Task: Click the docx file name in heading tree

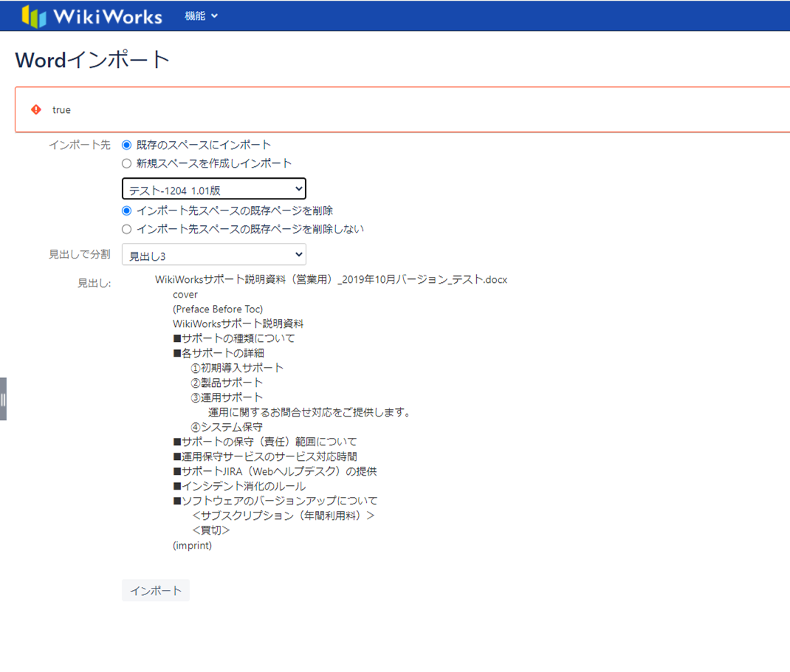Action: tap(331, 280)
